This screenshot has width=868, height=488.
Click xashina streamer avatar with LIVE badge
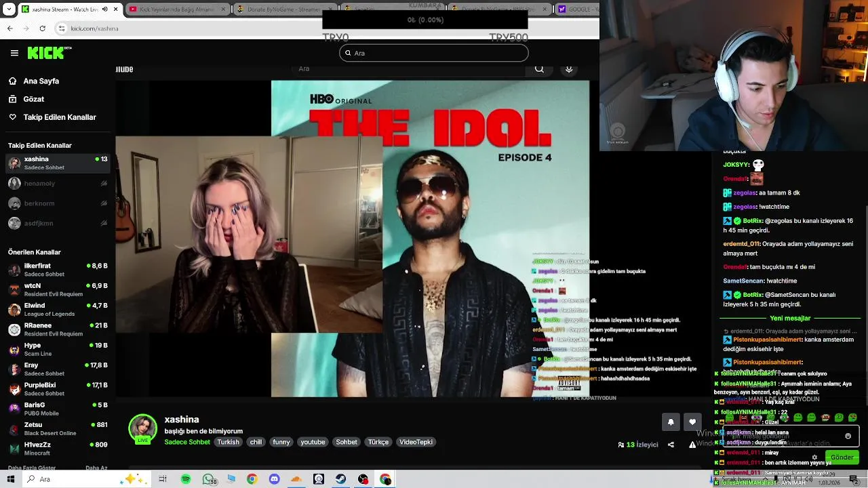143,430
